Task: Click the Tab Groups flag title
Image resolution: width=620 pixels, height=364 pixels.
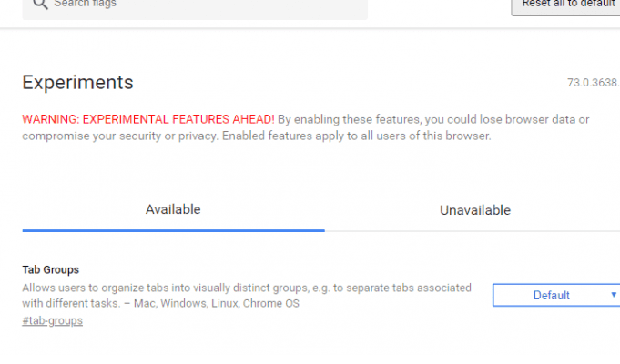Action: (51, 269)
